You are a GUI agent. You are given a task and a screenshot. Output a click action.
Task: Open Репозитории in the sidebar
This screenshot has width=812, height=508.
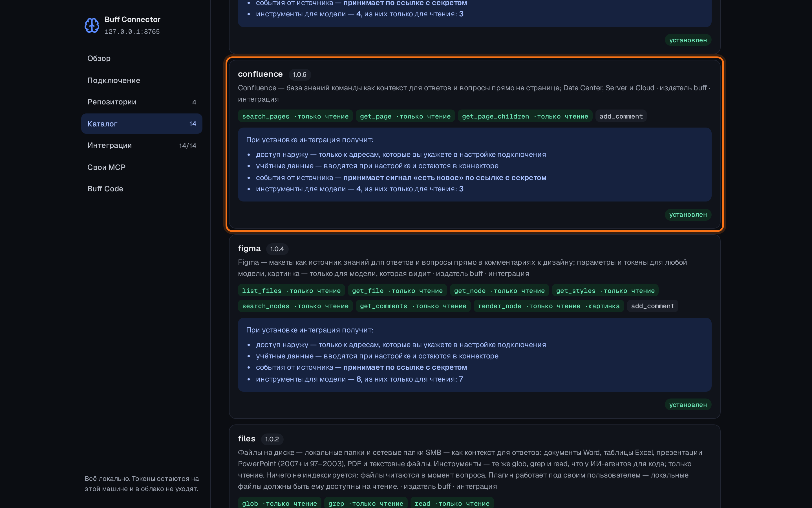point(142,102)
